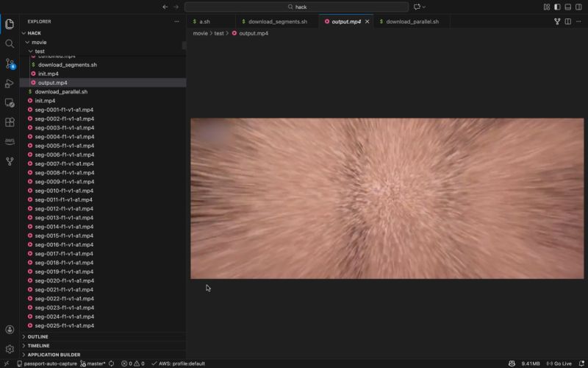Click the remote window icon in status bar
The width and height of the screenshot is (588, 368).
pyautogui.click(x=7, y=364)
